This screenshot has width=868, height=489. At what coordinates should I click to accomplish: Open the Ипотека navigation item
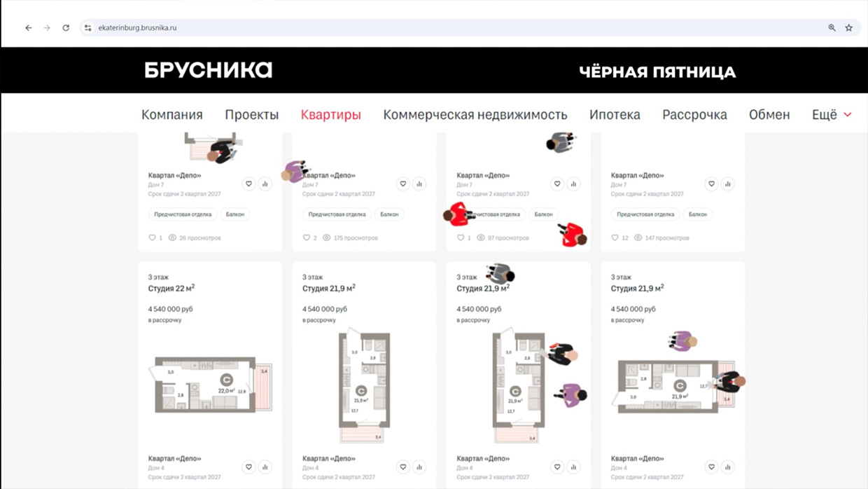tap(615, 114)
